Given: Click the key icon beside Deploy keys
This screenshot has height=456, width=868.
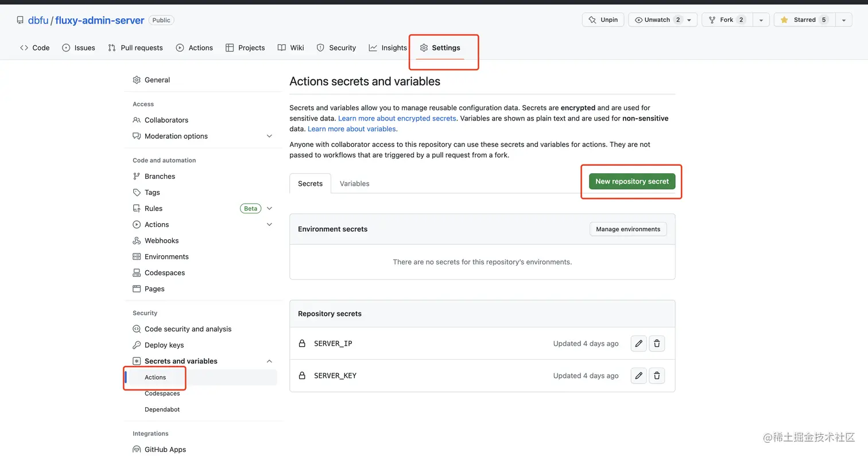Looking at the screenshot, I should point(137,345).
